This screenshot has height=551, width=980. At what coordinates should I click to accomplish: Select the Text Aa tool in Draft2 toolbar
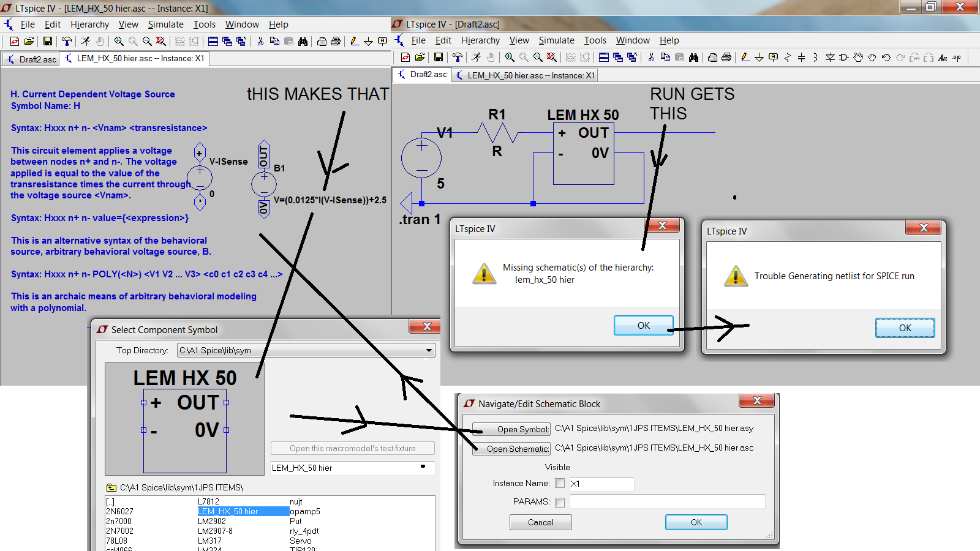tap(943, 57)
